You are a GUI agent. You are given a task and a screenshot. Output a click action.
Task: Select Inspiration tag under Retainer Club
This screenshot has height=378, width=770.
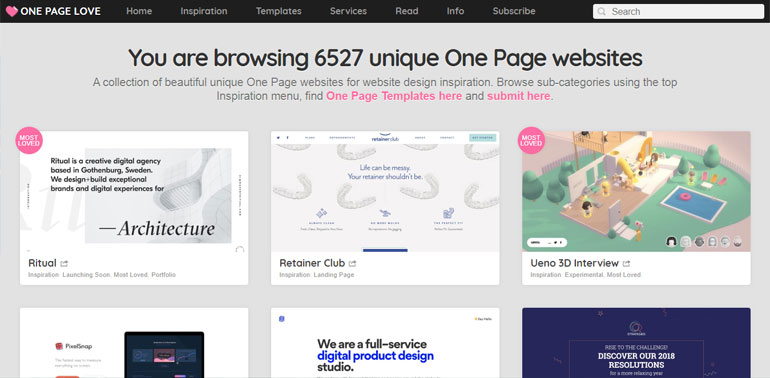[295, 275]
